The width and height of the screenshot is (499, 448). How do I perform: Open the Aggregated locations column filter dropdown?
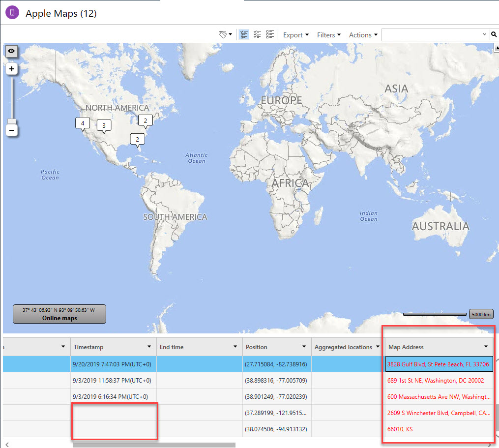tap(378, 346)
